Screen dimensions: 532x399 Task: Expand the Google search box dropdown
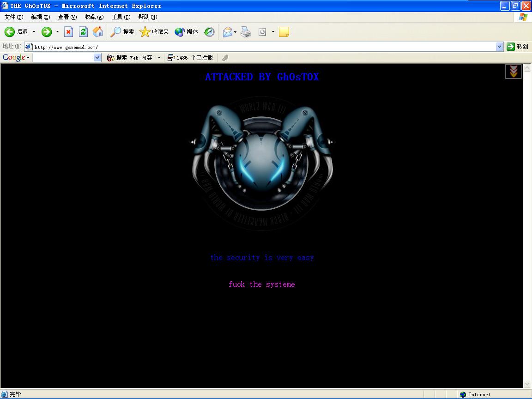coord(97,58)
